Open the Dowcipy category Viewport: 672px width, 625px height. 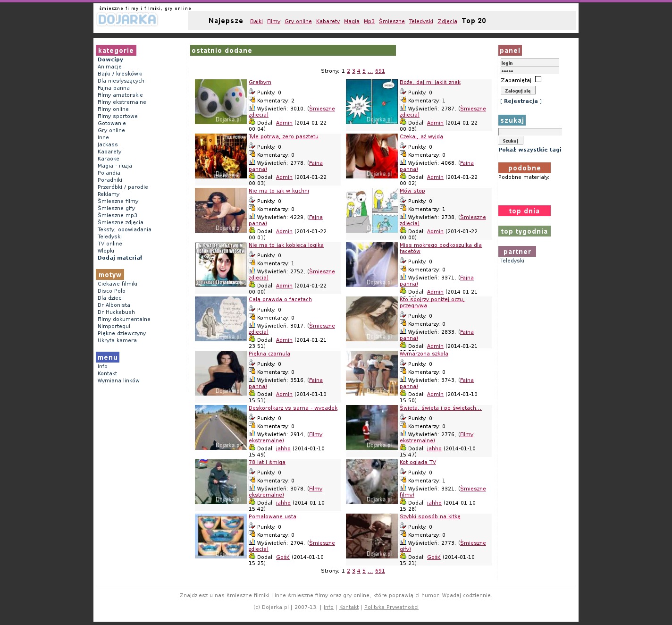click(110, 59)
